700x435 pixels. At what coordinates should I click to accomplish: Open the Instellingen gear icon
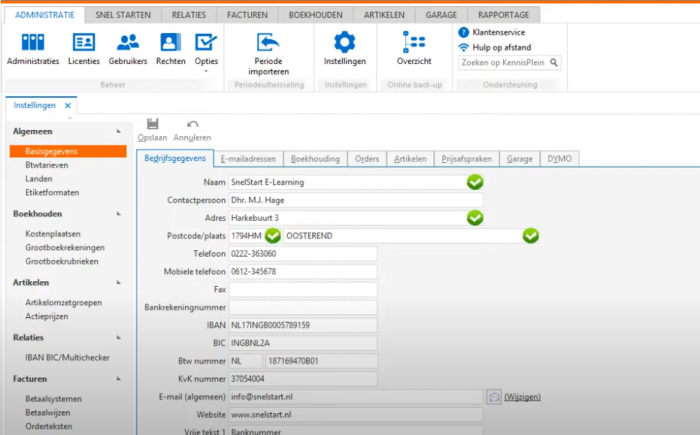point(344,42)
